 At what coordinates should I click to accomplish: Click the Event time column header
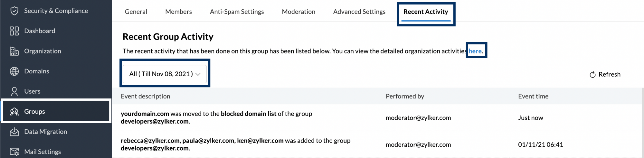[533, 96]
